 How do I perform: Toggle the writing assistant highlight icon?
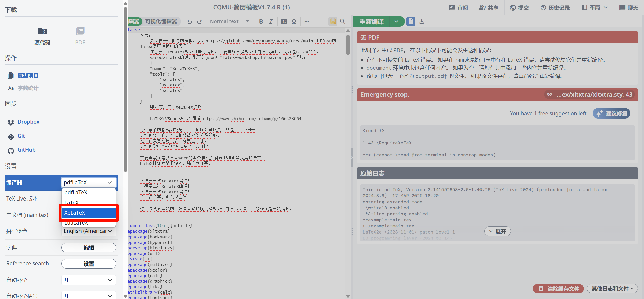click(333, 22)
